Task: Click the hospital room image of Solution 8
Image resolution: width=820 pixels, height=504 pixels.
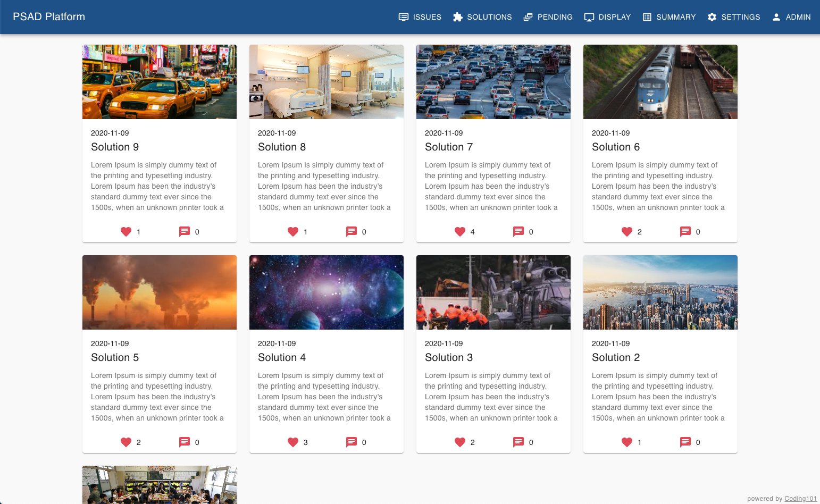Action: tap(327, 82)
